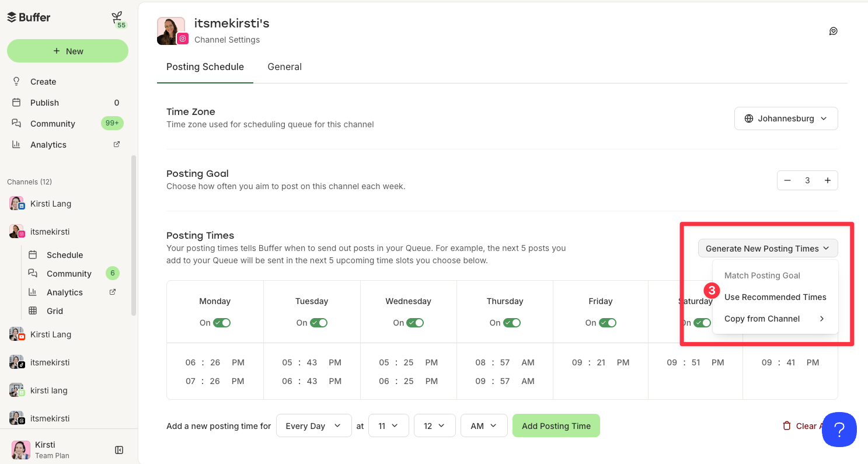Disable posting on Monday
The height and width of the screenshot is (464, 868).
[221, 322]
